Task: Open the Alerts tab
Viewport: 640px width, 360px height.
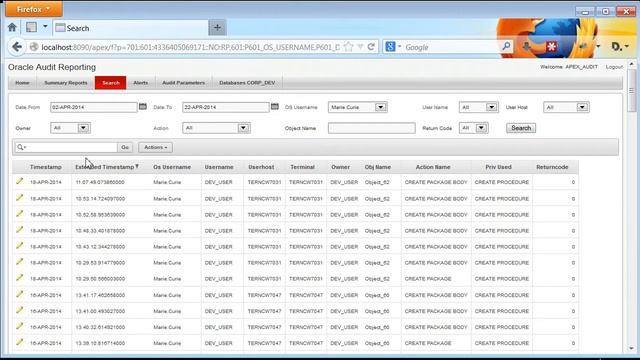Action: [140, 82]
